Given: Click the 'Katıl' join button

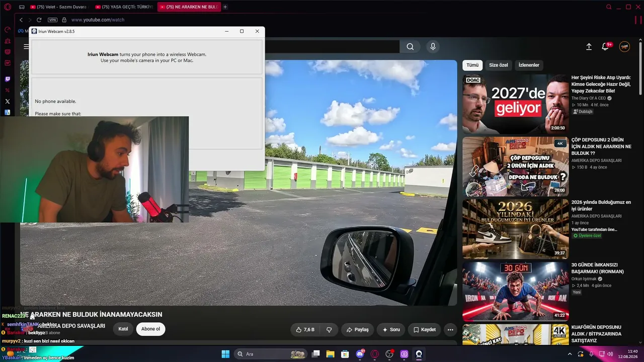Looking at the screenshot, I should pos(123,329).
